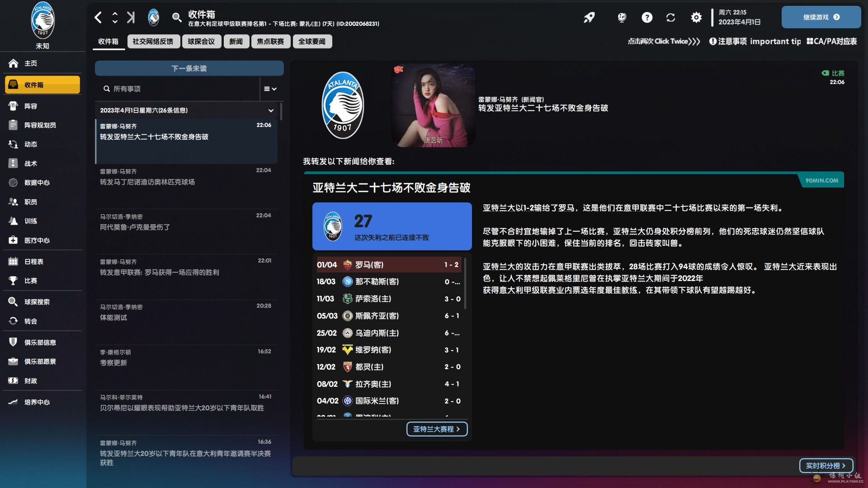Click the 下一条未读 next unread button
The width and height of the screenshot is (868, 488).
(189, 68)
